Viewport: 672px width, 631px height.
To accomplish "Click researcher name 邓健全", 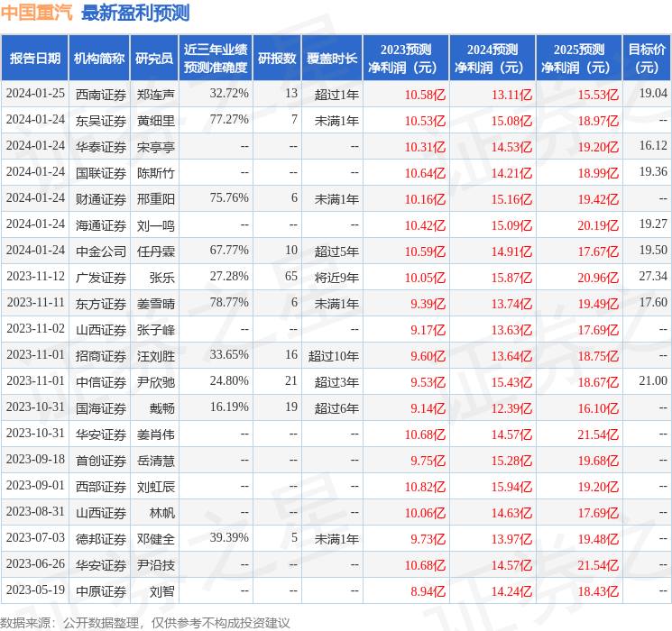I will (x=155, y=539).
